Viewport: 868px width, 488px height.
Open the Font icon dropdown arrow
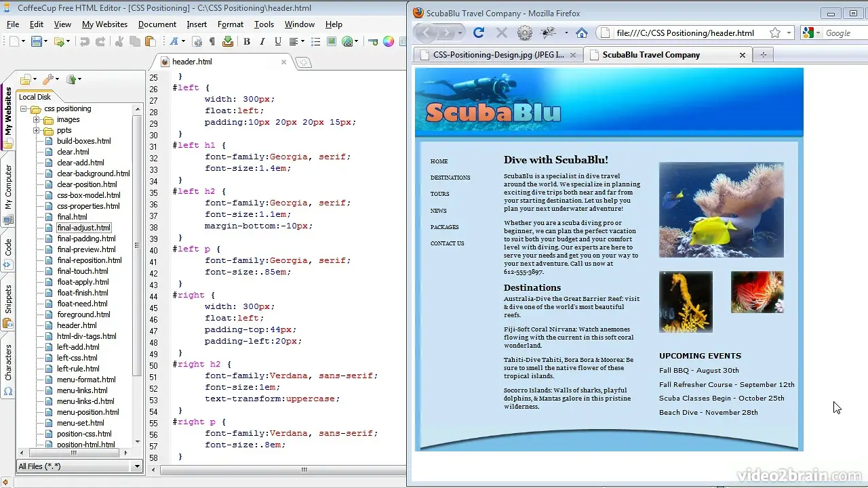click(x=184, y=42)
